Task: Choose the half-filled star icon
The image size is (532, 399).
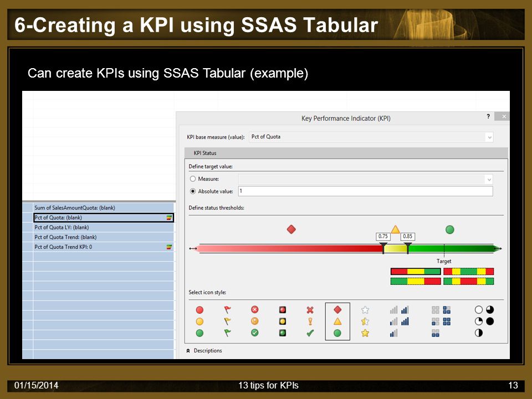Action: [x=365, y=321]
